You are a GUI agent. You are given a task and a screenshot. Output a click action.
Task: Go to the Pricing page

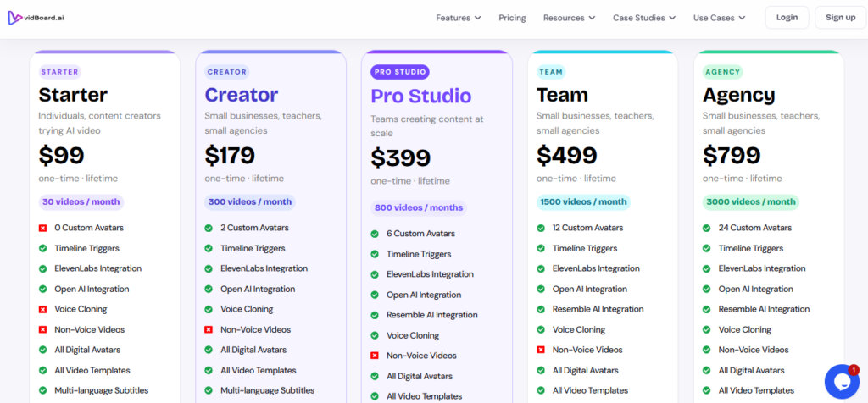[512, 18]
